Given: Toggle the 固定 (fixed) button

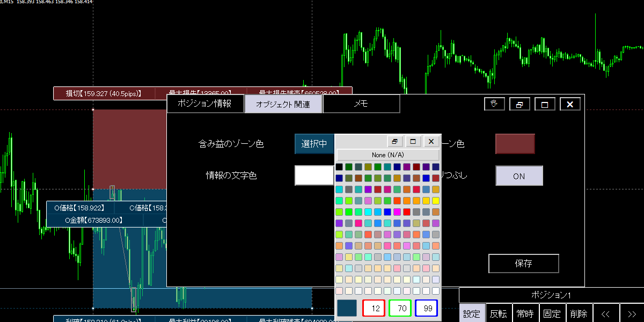Looking at the screenshot, I should (552, 314).
